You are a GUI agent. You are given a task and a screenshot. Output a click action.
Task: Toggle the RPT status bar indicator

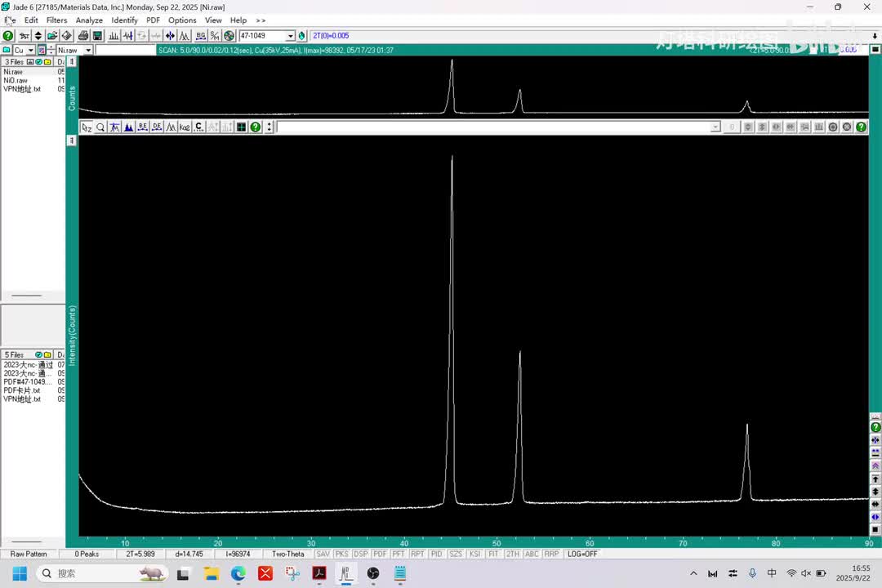point(417,555)
